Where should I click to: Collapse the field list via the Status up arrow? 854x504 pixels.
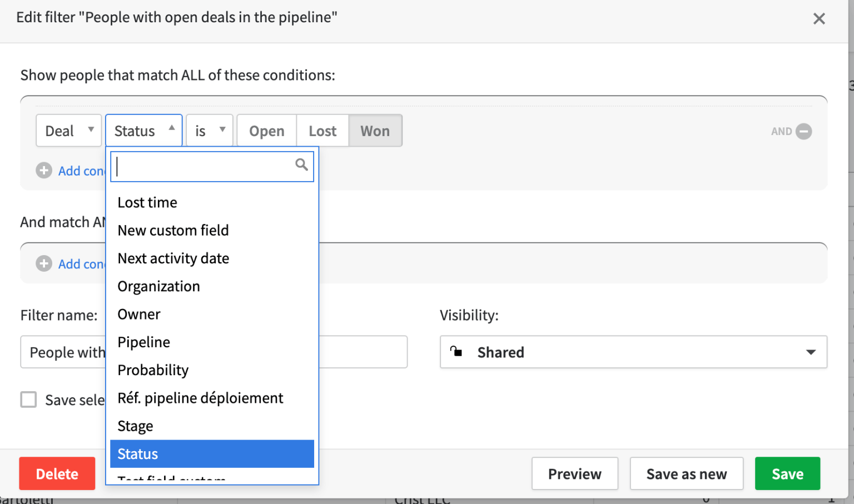click(x=172, y=128)
